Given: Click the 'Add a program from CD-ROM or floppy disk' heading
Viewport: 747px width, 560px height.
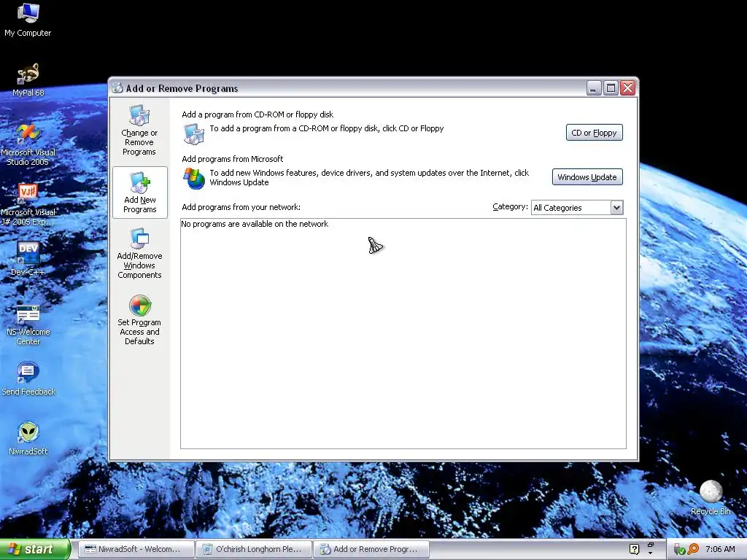Looking at the screenshot, I should pos(258,114).
